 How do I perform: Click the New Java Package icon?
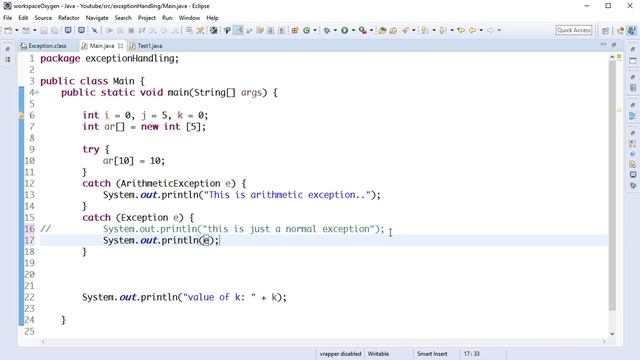pyautogui.click(x=295, y=30)
